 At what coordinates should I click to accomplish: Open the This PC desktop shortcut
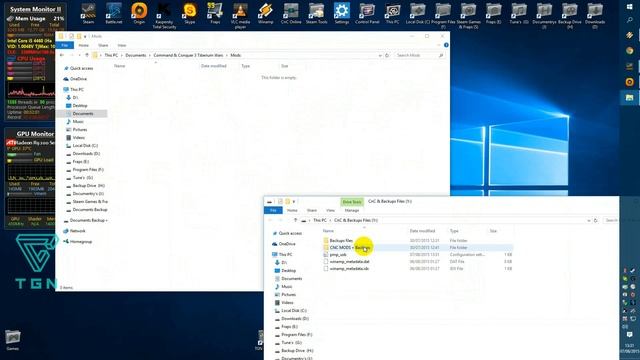(392, 13)
